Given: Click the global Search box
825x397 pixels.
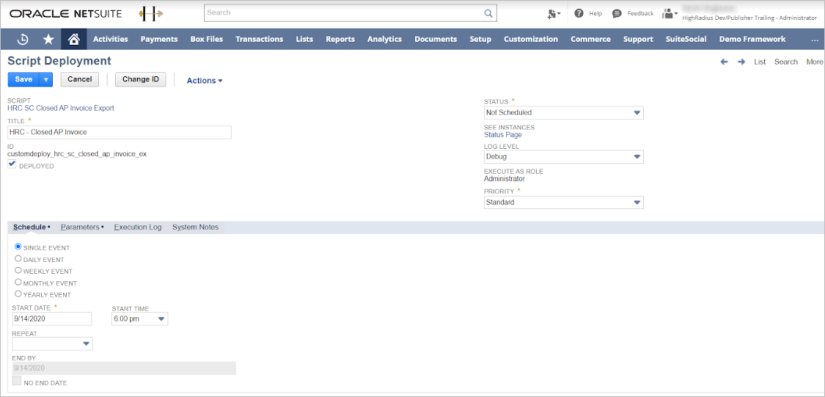Looking at the screenshot, I should 350,13.
